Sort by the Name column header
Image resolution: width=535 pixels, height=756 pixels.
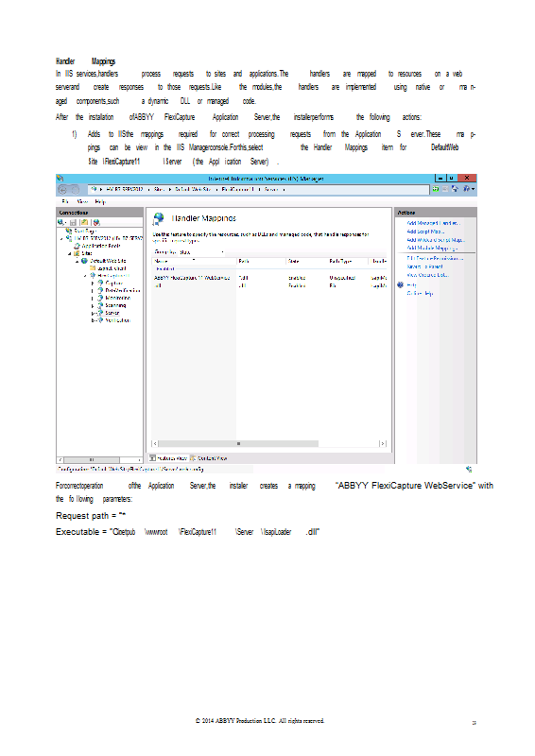(x=195, y=261)
